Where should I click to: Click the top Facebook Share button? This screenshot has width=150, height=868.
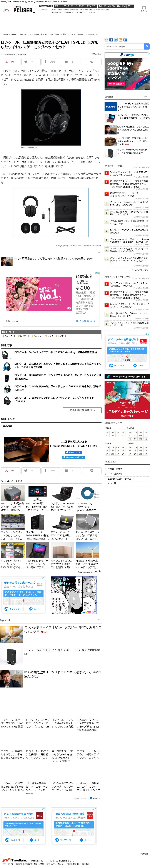[51, 62]
